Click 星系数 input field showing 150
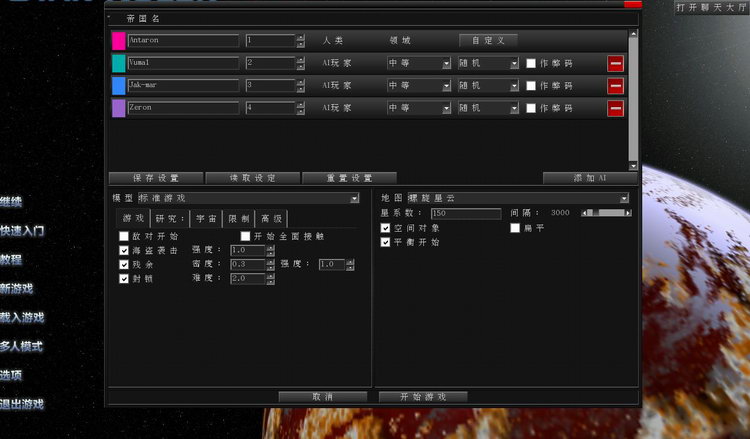Image resolution: width=750 pixels, height=439 pixels. click(x=466, y=213)
